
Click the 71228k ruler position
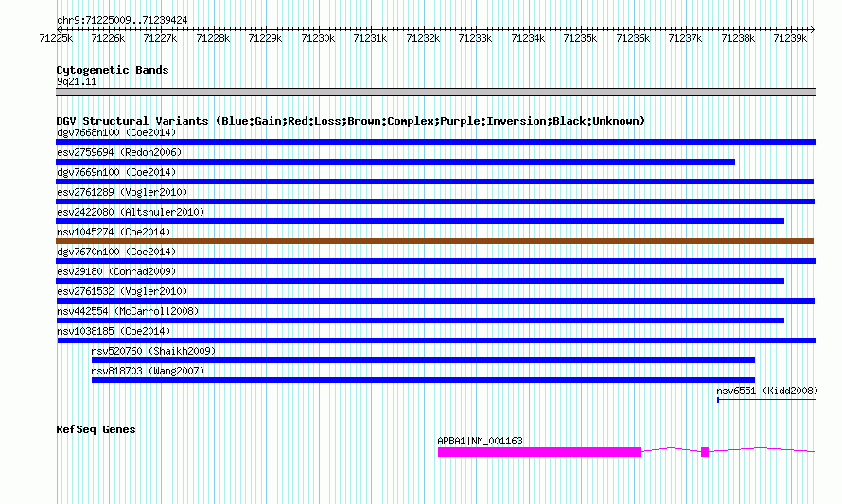click(213, 38)
